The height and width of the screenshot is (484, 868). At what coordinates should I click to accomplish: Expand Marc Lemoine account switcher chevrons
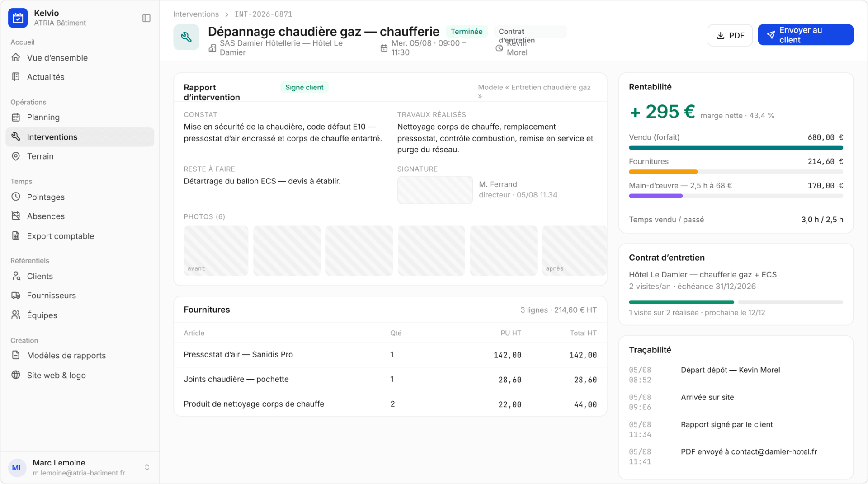click(x=147, y=467)
